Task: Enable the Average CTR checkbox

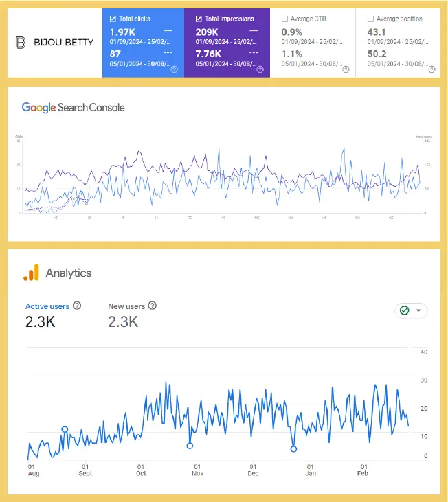Action: click(284, 19)
